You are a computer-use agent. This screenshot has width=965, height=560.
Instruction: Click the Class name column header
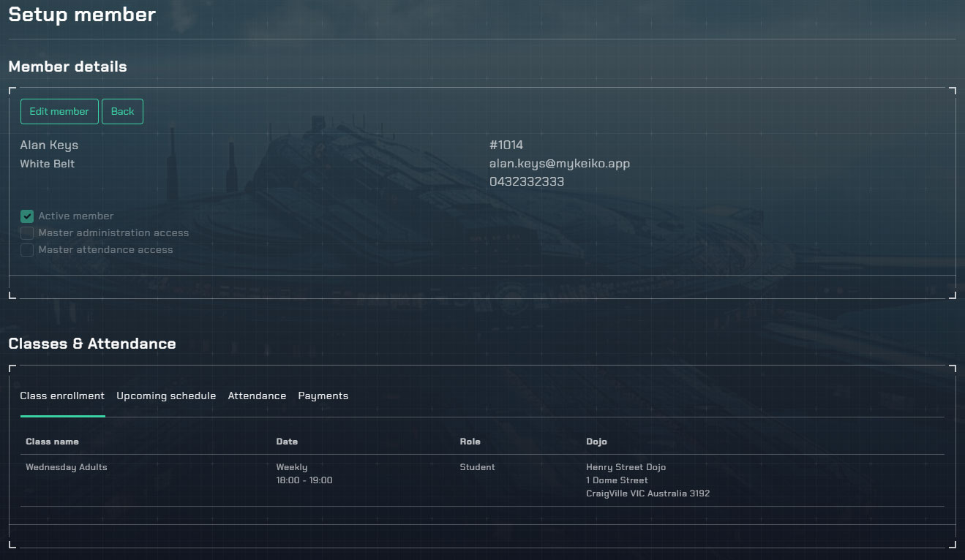point(52,442)
